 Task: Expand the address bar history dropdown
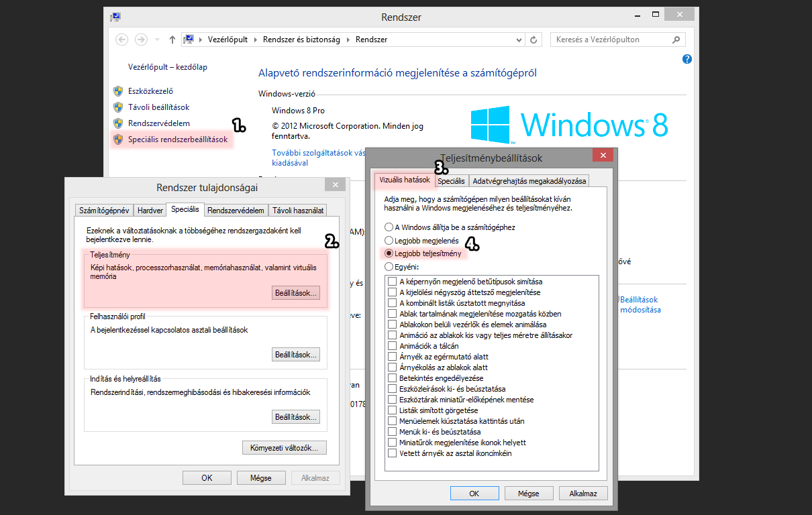(519, 40)
